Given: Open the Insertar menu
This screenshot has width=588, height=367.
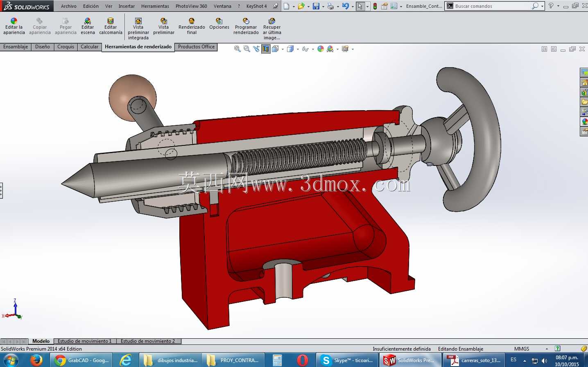Looking at the screenshot, I should pyautogui.click(x=127, y=6).
